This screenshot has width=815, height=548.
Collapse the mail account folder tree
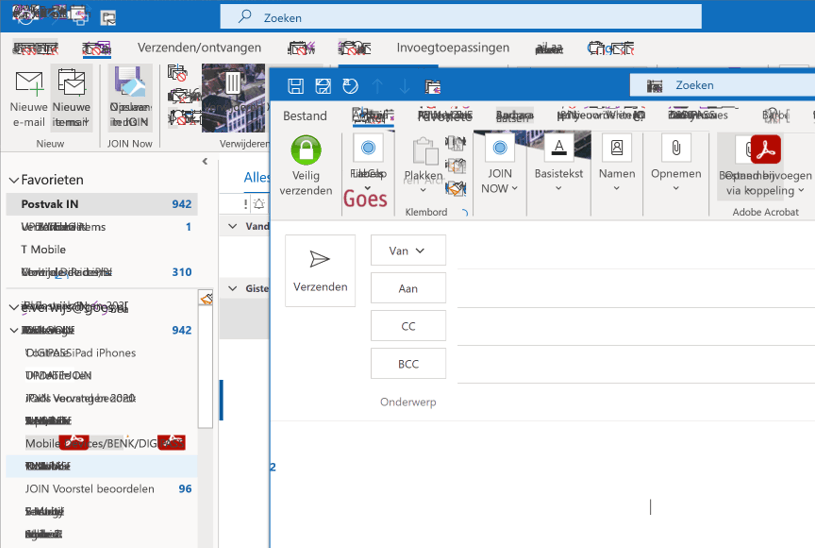coord(14,307)
